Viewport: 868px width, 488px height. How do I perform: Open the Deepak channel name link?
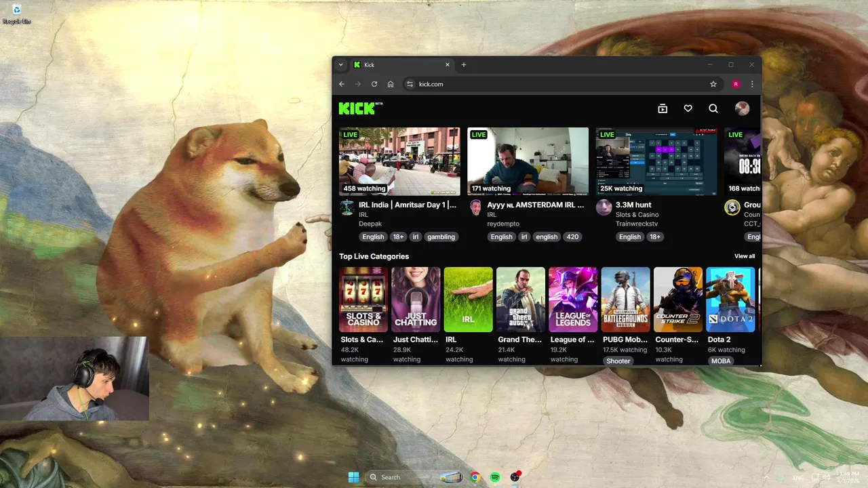point(370,224)
